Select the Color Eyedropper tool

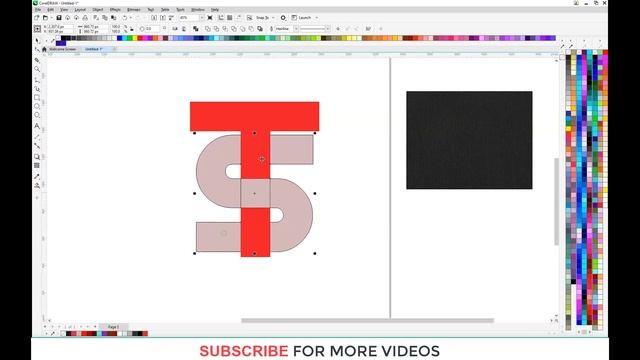tap(37, 176)
